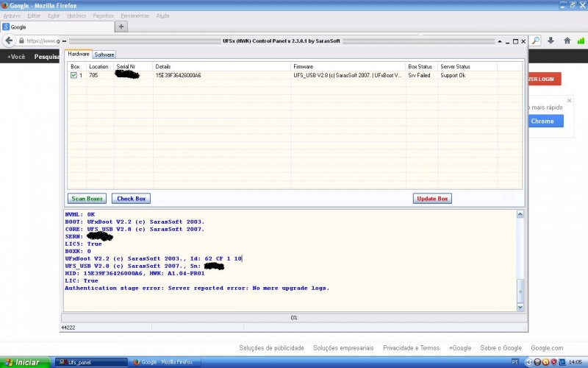
Task: Click the Google browser tab
Action: point(57,27)
